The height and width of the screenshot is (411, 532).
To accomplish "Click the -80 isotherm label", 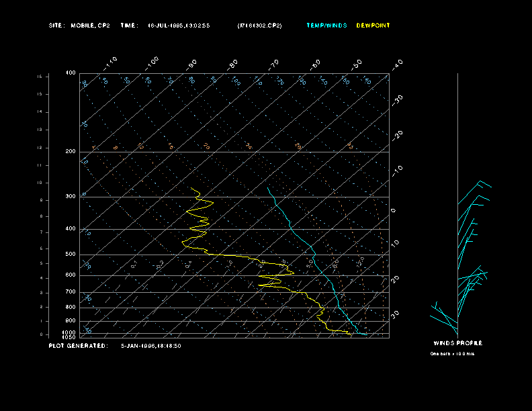I will pyautogui.click(x=232, y=64).
